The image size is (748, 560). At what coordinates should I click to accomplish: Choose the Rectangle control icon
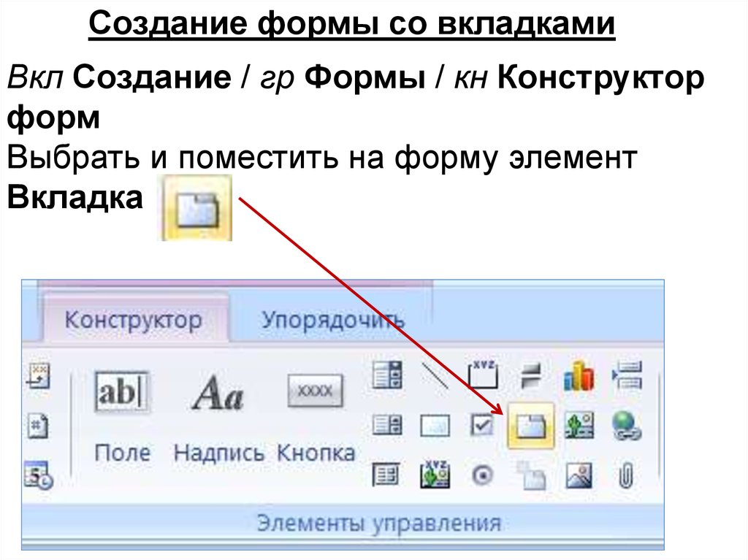tap(435, 425)
